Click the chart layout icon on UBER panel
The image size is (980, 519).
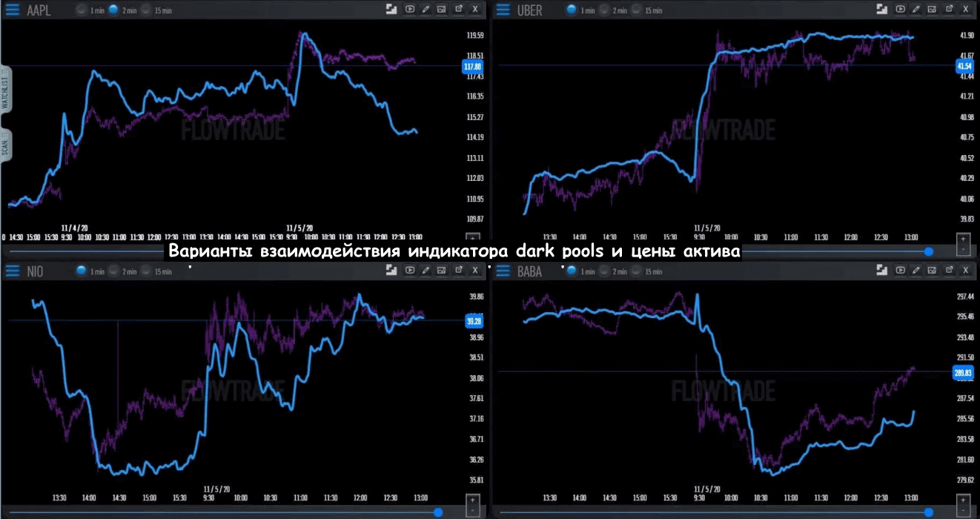[882, 10]
